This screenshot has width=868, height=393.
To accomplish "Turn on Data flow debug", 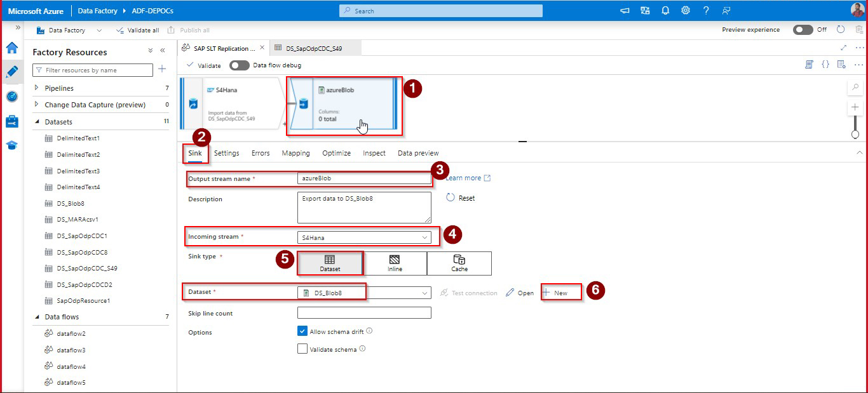I will [240, 65].
